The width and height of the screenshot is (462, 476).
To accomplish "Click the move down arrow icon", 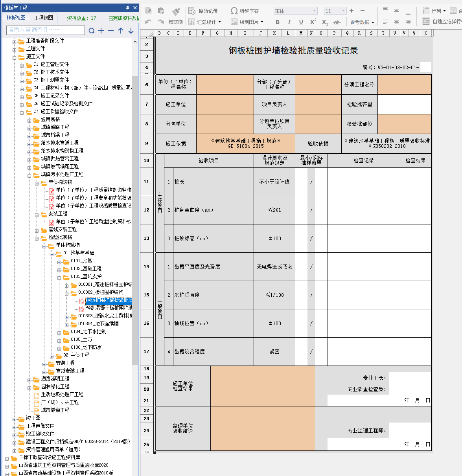I will tap(131, 30).
